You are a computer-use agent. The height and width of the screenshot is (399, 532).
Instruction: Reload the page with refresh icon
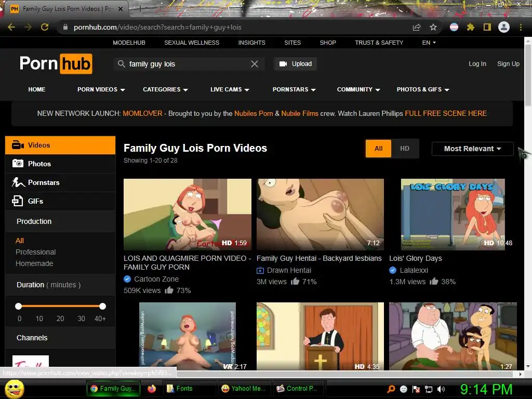[x=45, y=27]
